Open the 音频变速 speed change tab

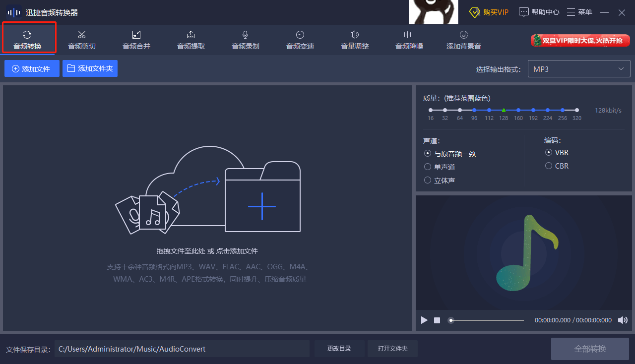point(300,40)
